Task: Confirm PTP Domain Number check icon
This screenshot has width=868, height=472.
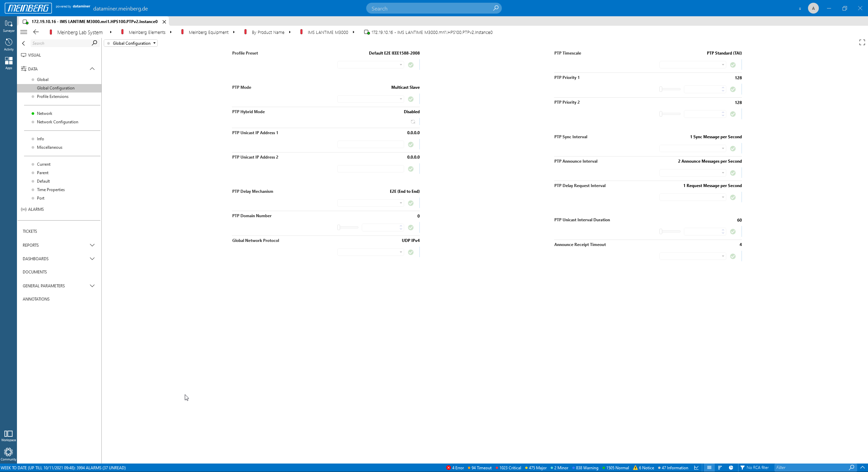Action: [x=411, y=228]
